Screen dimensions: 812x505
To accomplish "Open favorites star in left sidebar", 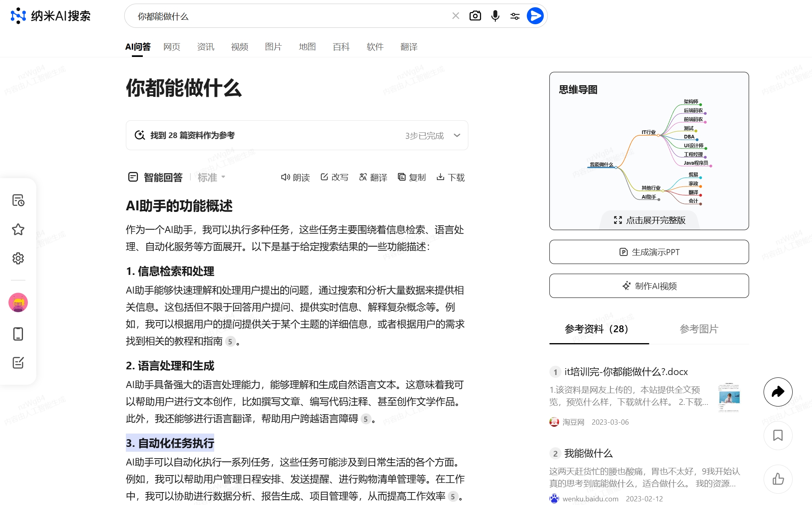I will (18, 229).
